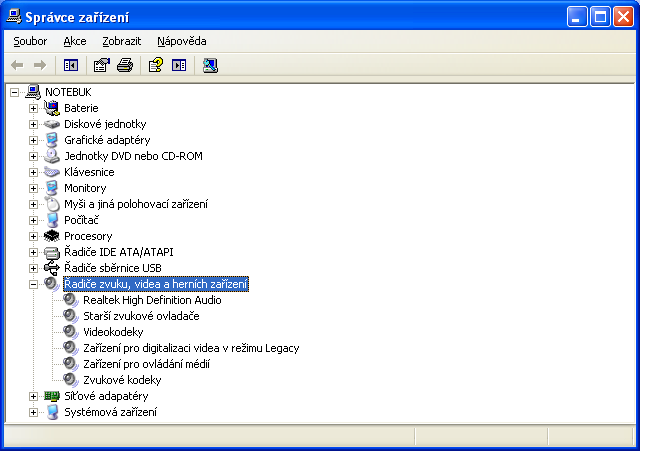
Task: Click the Správce zařízení title bar icon
Action: click(x=14, y=17)
